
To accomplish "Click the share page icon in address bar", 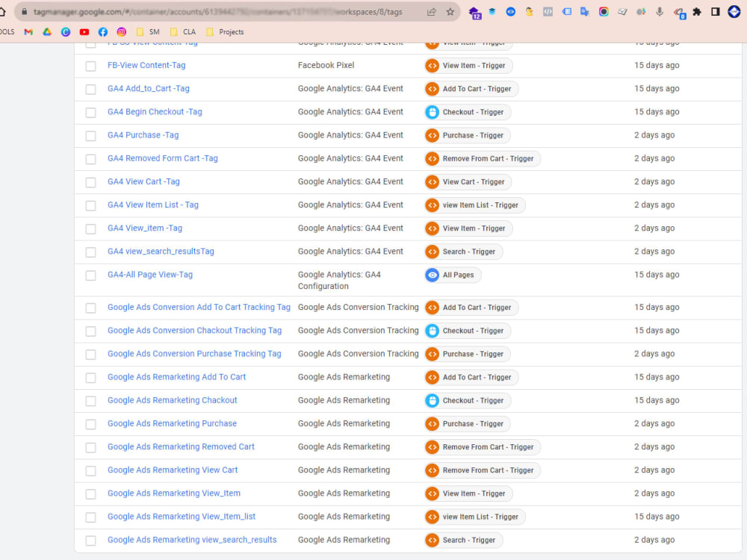I will 432,12.
